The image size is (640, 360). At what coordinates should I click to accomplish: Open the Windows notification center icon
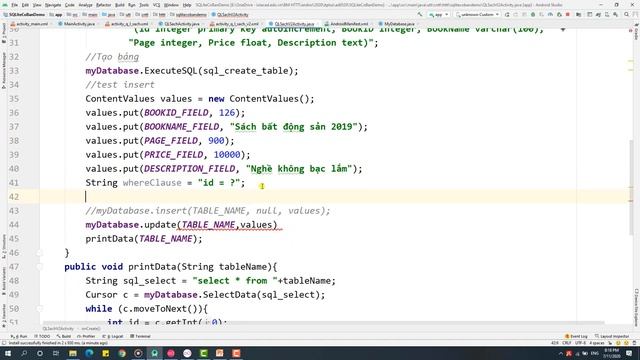[629, 353]
